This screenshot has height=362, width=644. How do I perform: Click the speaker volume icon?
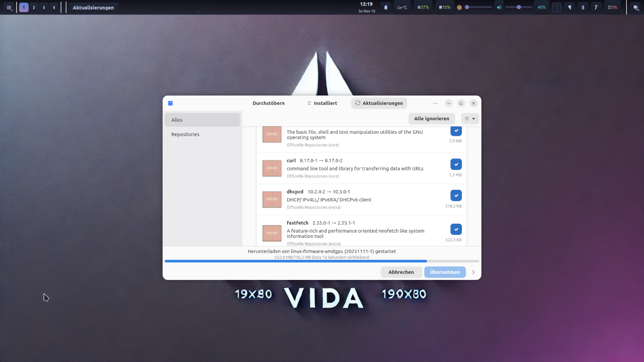coord(499,7)
